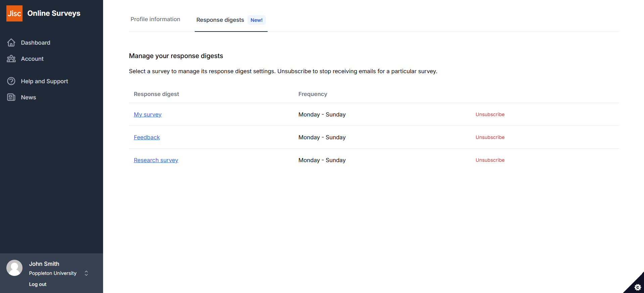The height and width of the screenshot is (293, 644).
Task: Expand the Poppleton University organisation switcher
Action: 86,273
